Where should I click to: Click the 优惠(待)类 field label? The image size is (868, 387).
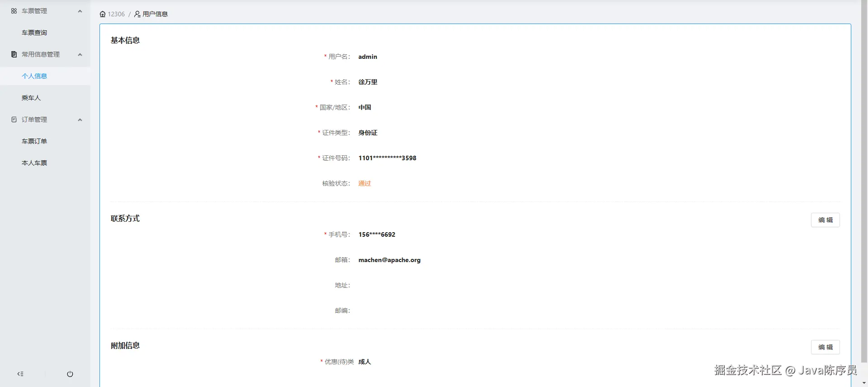339,362
